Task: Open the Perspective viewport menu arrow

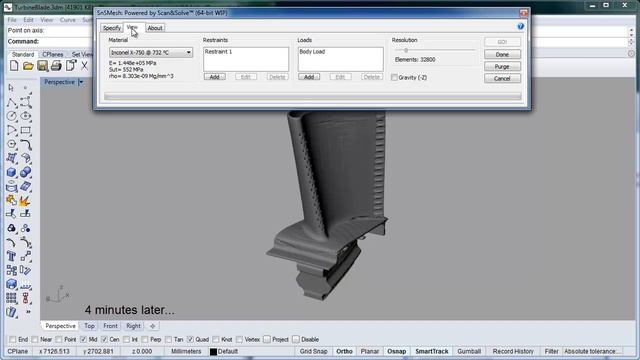Action: tap(81, 82)
